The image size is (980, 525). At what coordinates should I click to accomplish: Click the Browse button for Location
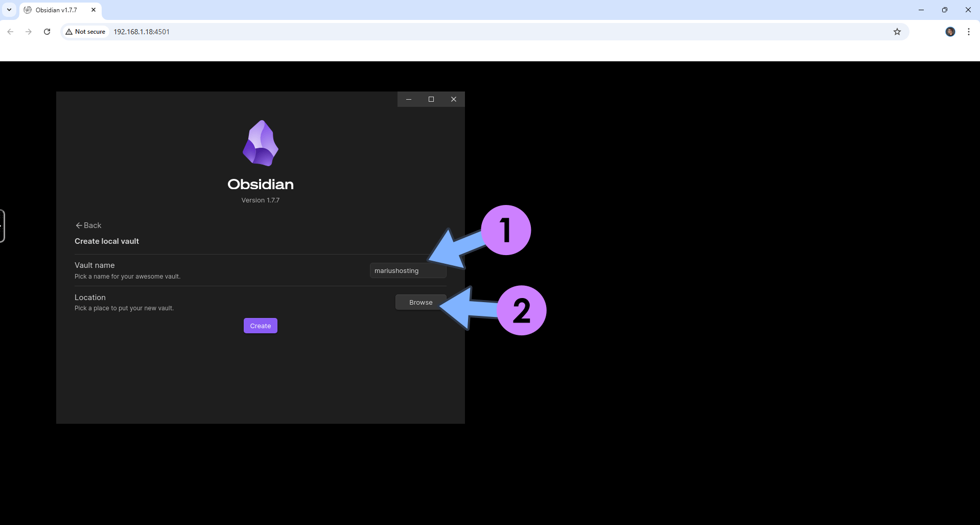[421, 303]
